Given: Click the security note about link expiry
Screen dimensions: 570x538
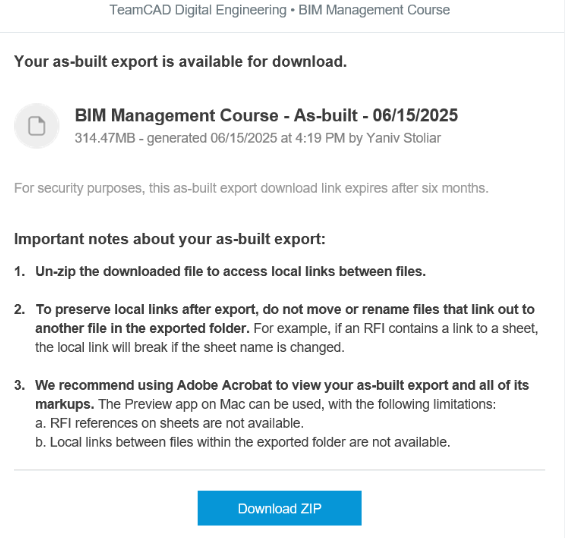Looking at the screenshot, I should (x=251, y=188).
